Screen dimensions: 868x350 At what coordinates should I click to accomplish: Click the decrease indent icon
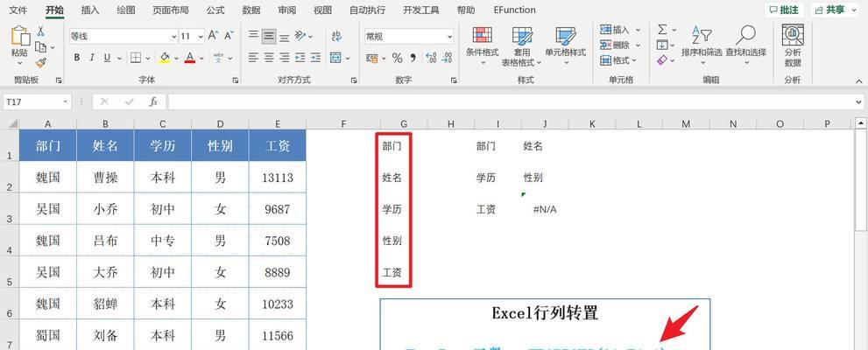point(300,58)
